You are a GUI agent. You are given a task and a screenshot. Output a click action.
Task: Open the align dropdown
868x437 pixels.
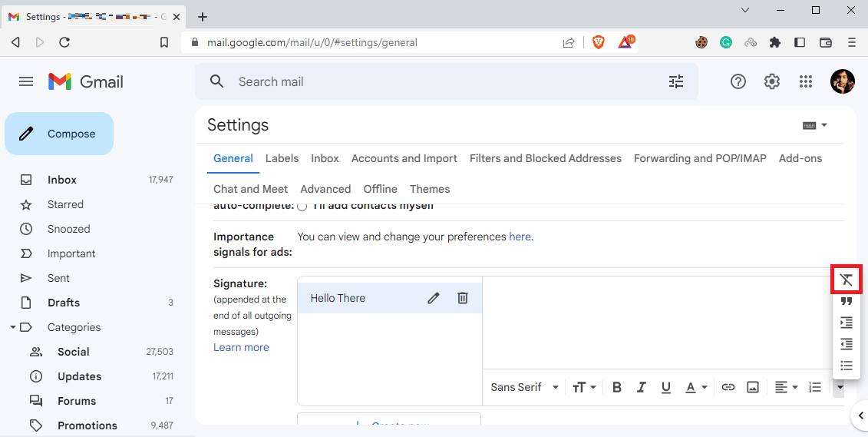pos(786,387)
